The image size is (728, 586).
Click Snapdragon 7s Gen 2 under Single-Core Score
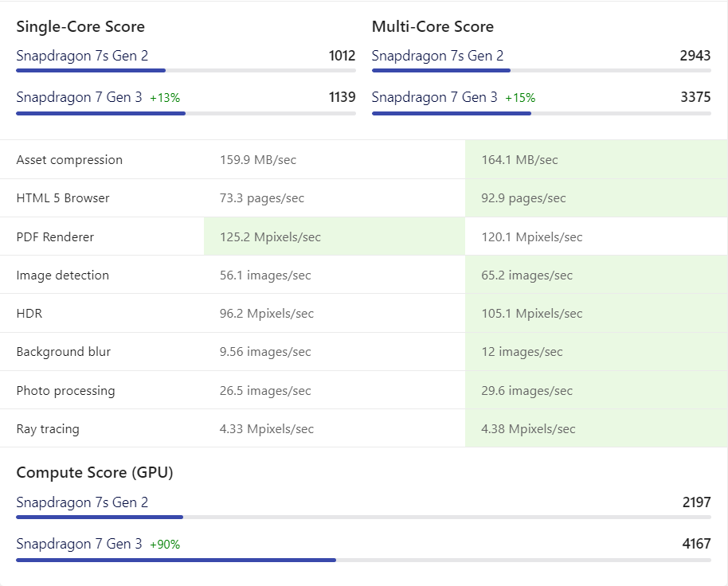point(82,56)
